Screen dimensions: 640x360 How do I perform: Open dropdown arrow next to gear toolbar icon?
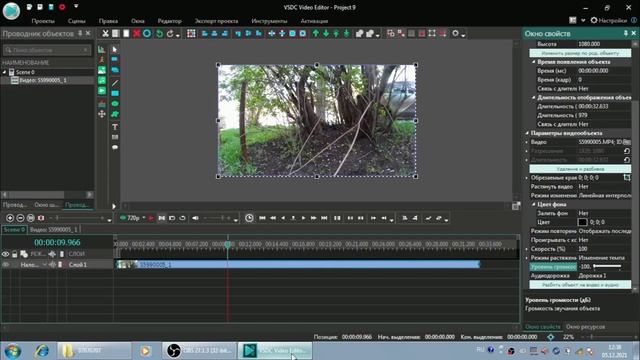click(x=463, y=36)
